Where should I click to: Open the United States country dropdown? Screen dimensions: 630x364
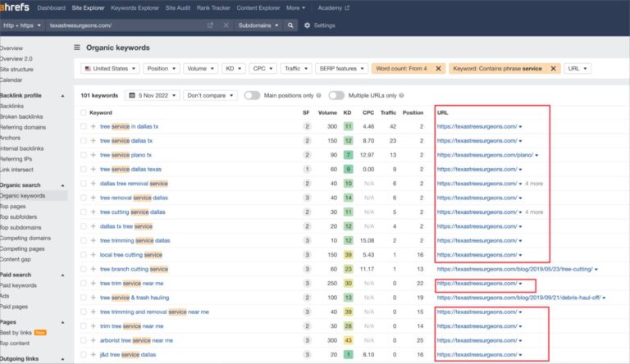(x=110, y=69)
